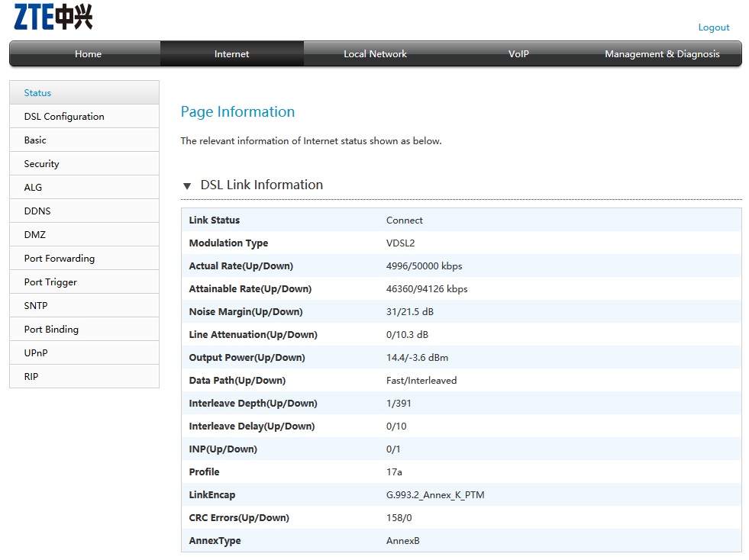The height and width of the screenshot is (560, 749).
Task: Navigate to RIP settings
Action: 31,377
